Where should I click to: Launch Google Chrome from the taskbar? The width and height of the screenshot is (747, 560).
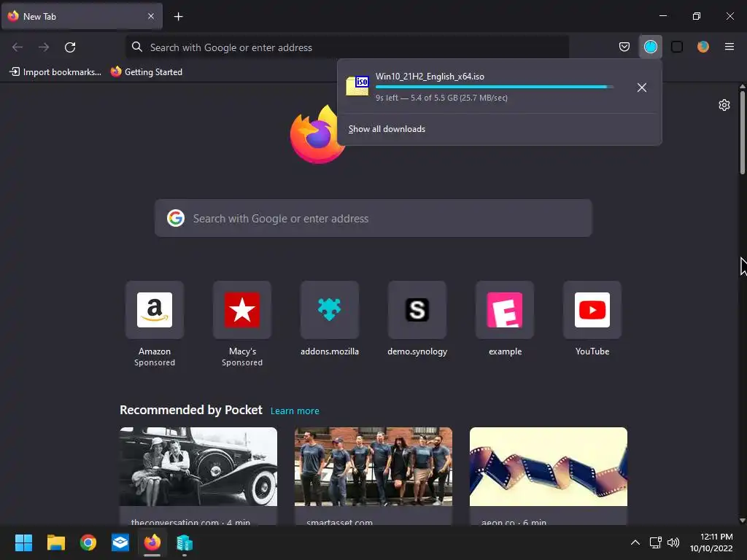coord(88,542)
